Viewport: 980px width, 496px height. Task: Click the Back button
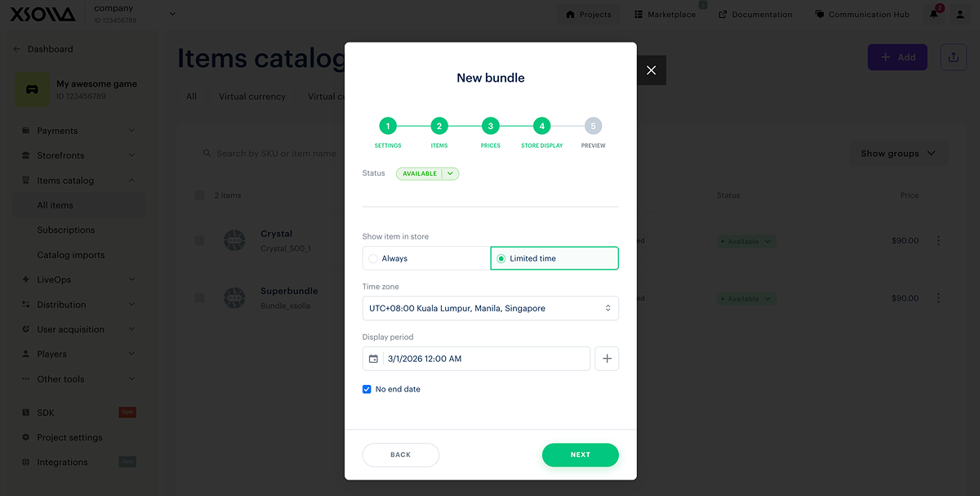[x=400, y=454]
